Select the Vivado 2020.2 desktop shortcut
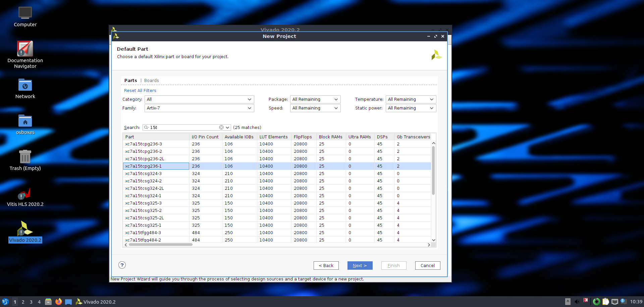 25,232
